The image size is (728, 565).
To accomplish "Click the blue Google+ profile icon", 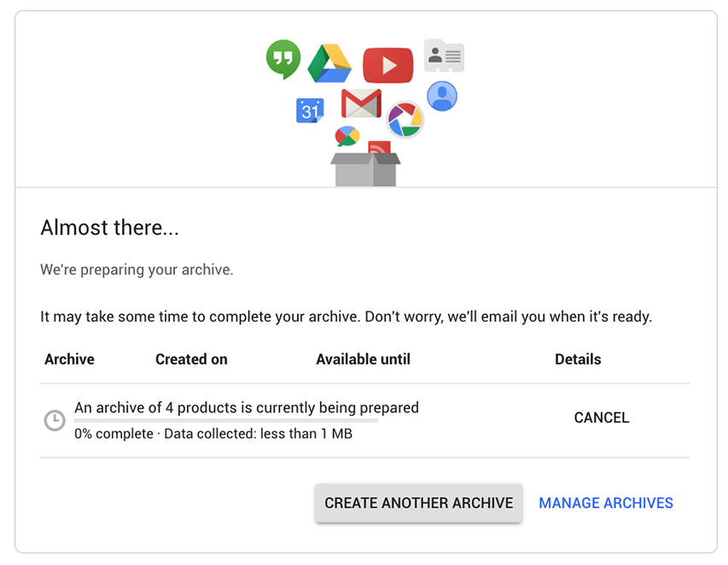I will click(x=442, y=96).
